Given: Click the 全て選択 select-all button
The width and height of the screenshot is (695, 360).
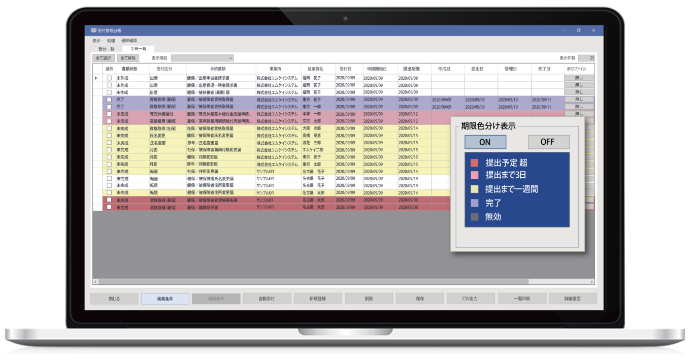Looking at the screenshot, I should (104, 58).
